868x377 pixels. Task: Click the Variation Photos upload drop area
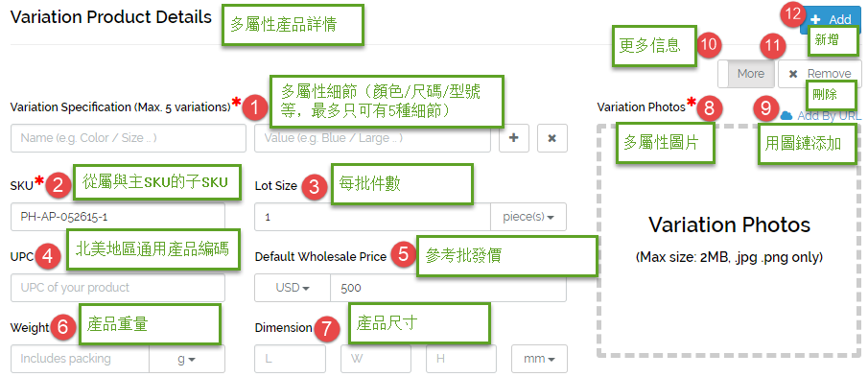(729, 240)
